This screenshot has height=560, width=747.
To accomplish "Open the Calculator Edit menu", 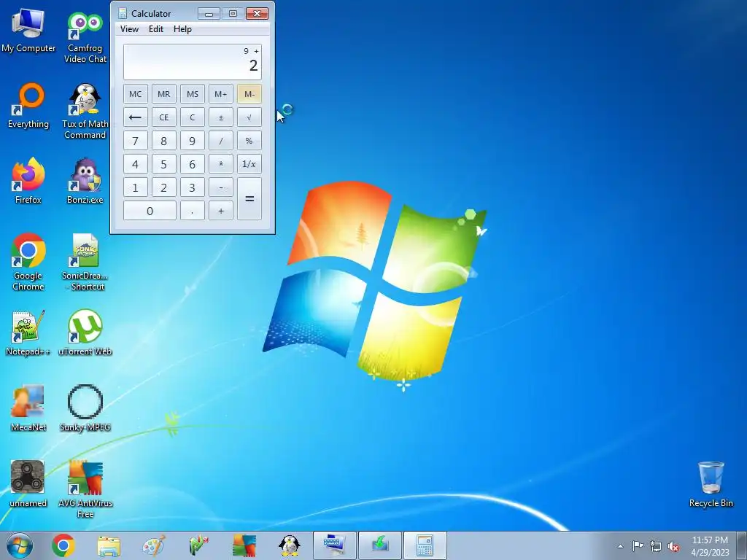I will point(156,29).
